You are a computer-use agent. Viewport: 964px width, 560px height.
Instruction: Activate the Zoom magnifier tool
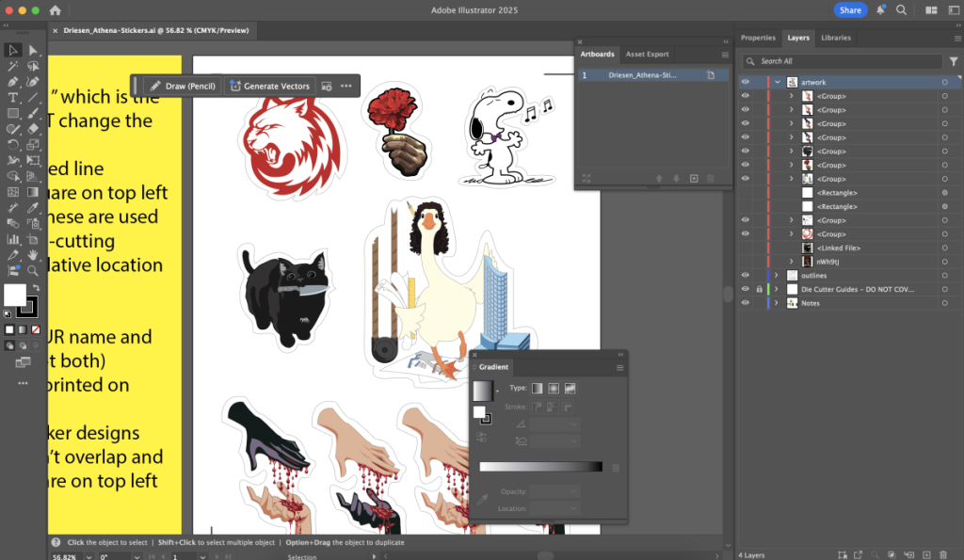(x=33, y=271)
